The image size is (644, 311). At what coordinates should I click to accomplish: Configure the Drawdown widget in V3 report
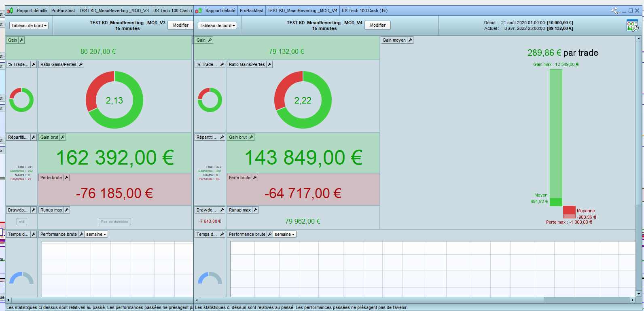[34, 210]
